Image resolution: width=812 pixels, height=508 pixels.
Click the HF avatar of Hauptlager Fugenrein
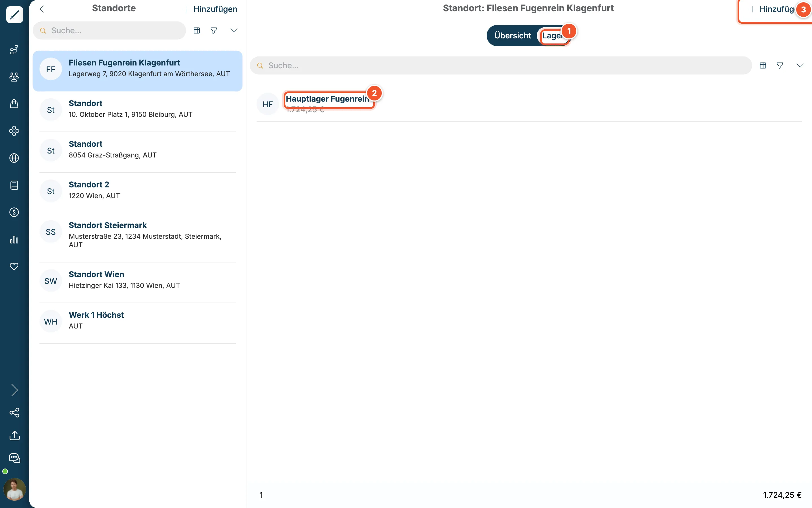point(268,104)
